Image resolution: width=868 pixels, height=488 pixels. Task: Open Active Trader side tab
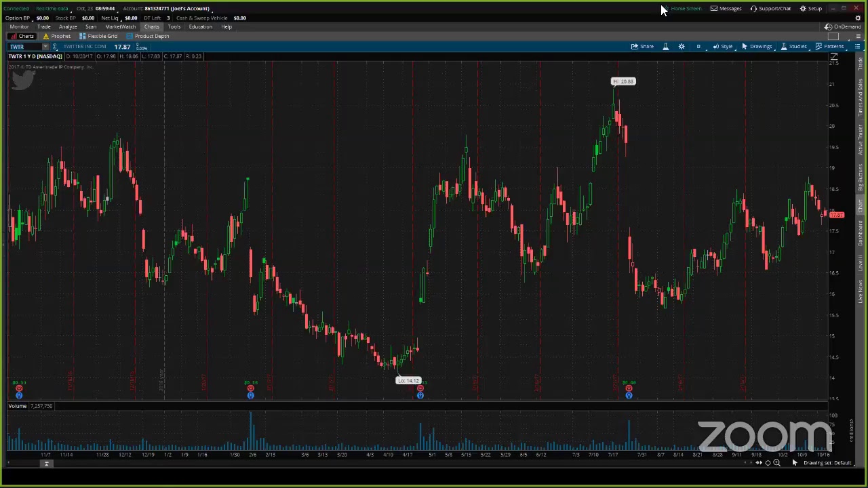(861, 139)
